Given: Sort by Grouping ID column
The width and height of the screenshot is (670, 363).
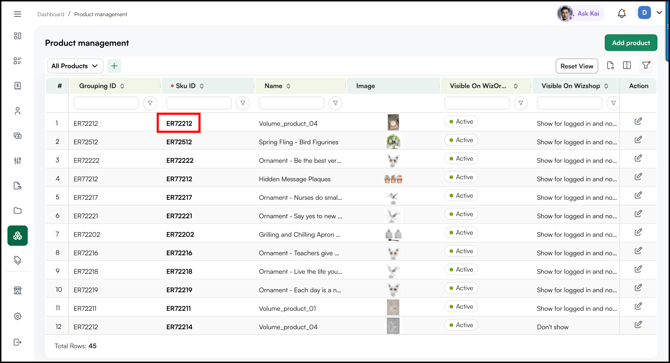Looking at the screenshot, I should [122, 86].
